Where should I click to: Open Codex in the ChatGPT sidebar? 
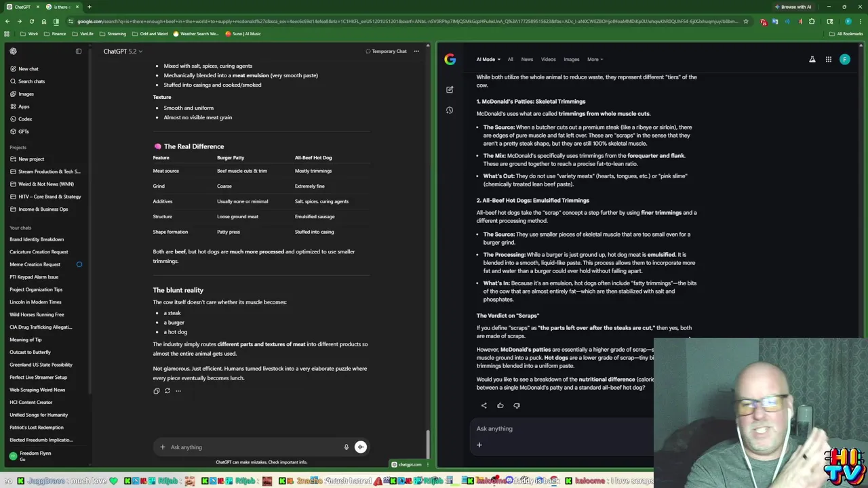pyautogui.click(x=21, y=119)
